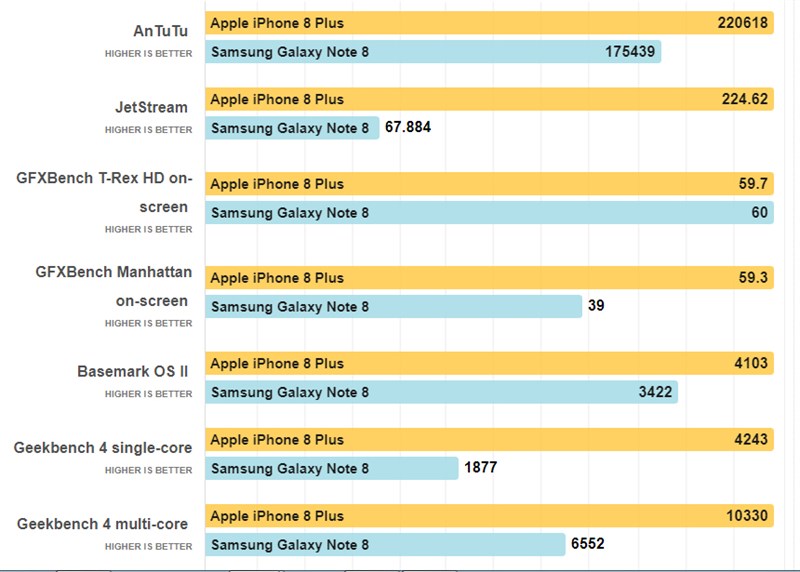Click the Geekbench single-core score 1877
Image resolution: width=800 pixels, height=572 pixels.
(x=480, y=468)
